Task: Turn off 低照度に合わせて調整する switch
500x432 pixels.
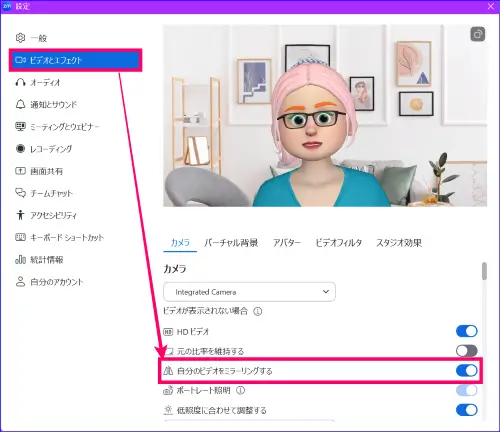Action: (467, 410)
